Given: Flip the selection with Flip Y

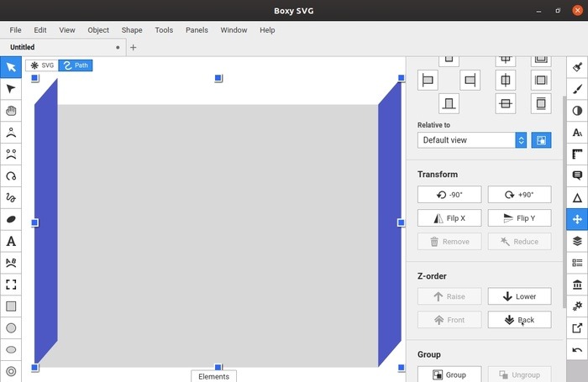Looking at the screenshot, I should (x=519, y=218).
